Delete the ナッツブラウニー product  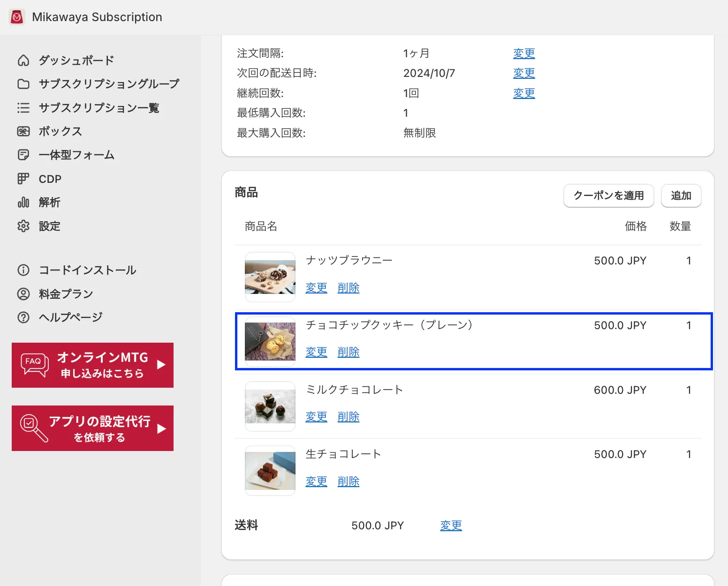pos(348,288)
